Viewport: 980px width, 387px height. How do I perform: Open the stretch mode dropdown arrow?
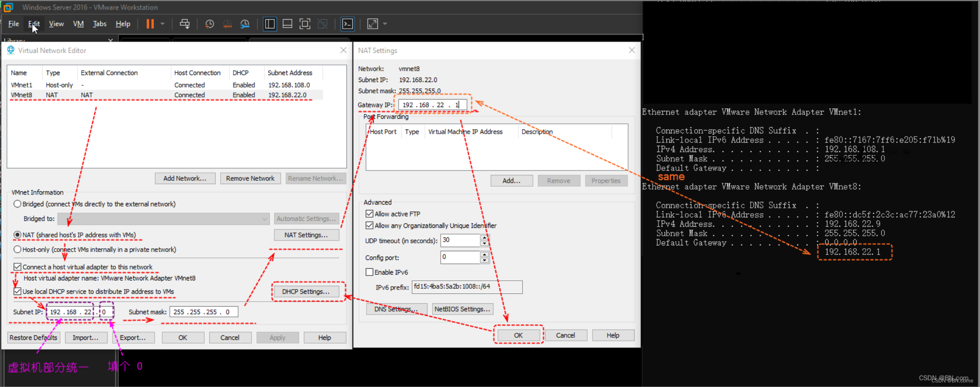point(385,24)
